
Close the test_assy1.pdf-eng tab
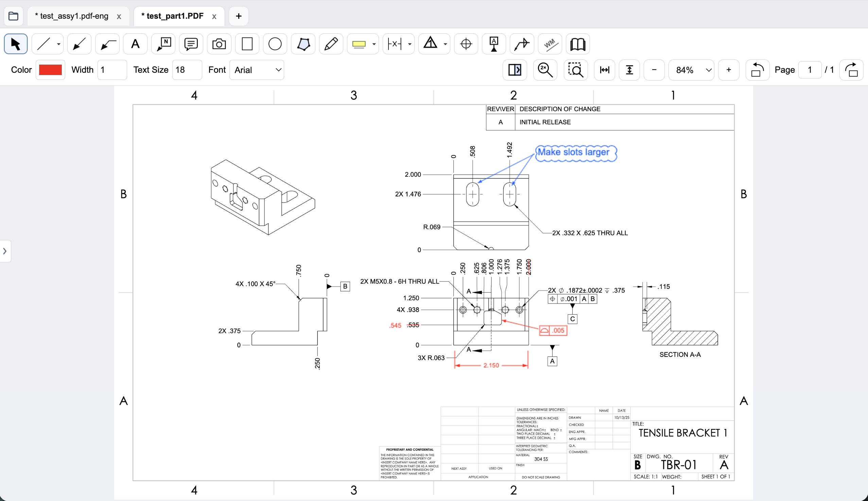[x=119, y=17]
